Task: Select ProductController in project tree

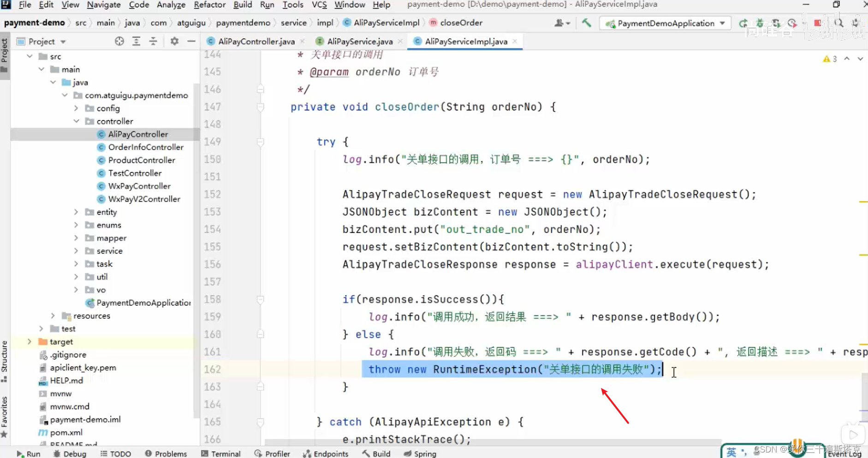Action: (x=142, y=160)
